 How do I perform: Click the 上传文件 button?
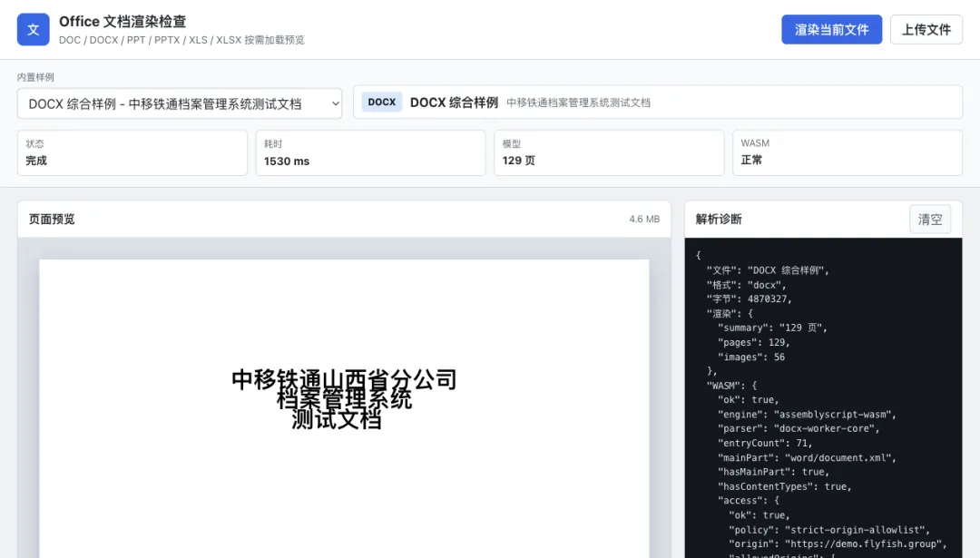point(926,29)
